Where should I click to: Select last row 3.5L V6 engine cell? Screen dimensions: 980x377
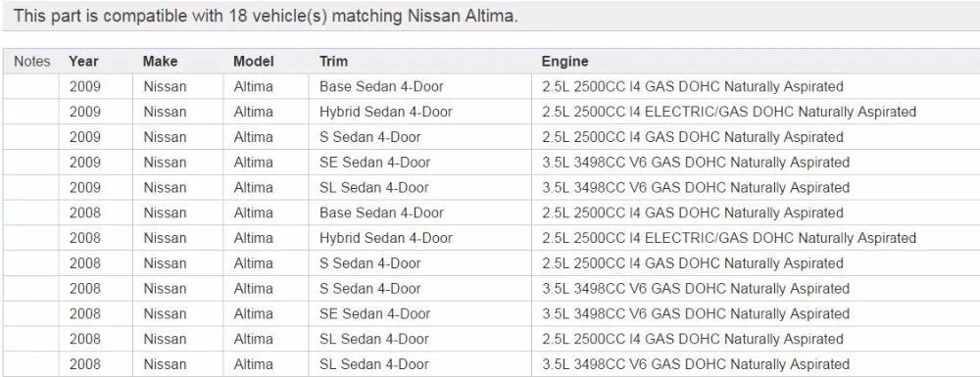(756, 364)
